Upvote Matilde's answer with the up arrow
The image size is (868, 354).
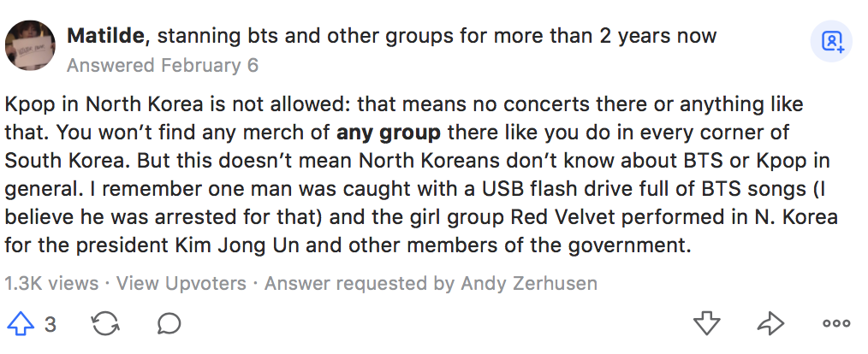(19, 324)
